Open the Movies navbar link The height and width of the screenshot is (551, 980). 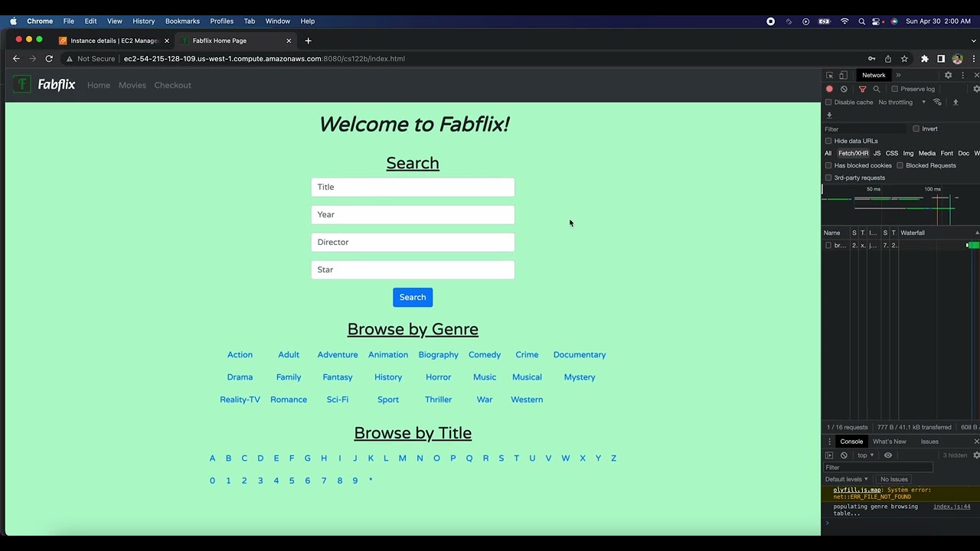(x=132, y=85)
